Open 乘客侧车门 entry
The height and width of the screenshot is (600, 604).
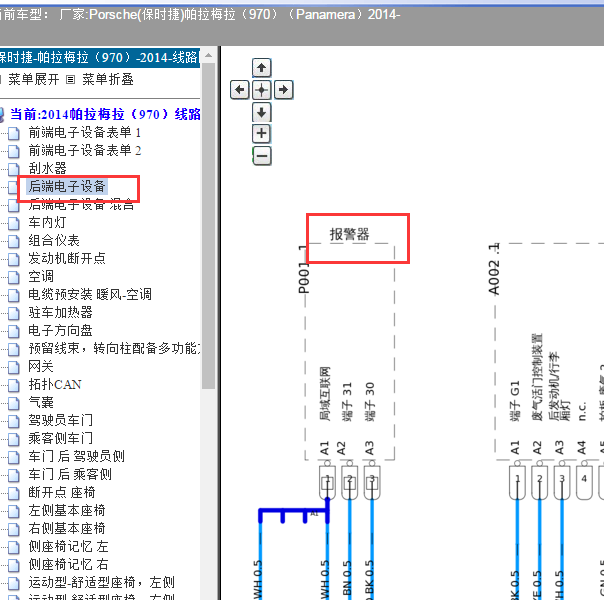pos(60,438)
